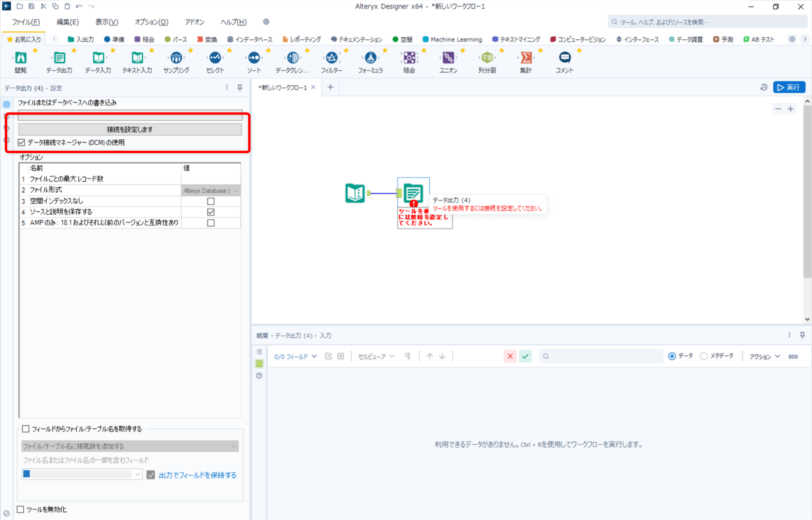Enable ツールを無効化 checkbox
The height and width of the screenshot is (520, 812).
(x=21, y=509)
